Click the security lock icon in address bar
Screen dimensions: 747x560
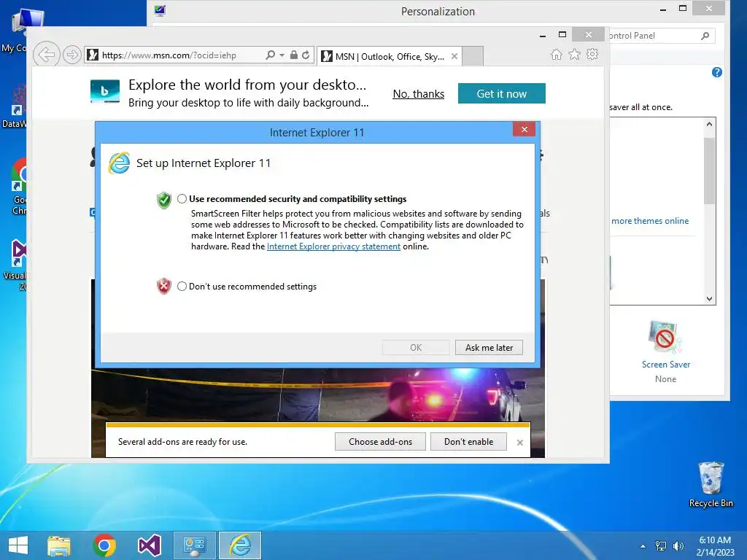click(294, 55)
